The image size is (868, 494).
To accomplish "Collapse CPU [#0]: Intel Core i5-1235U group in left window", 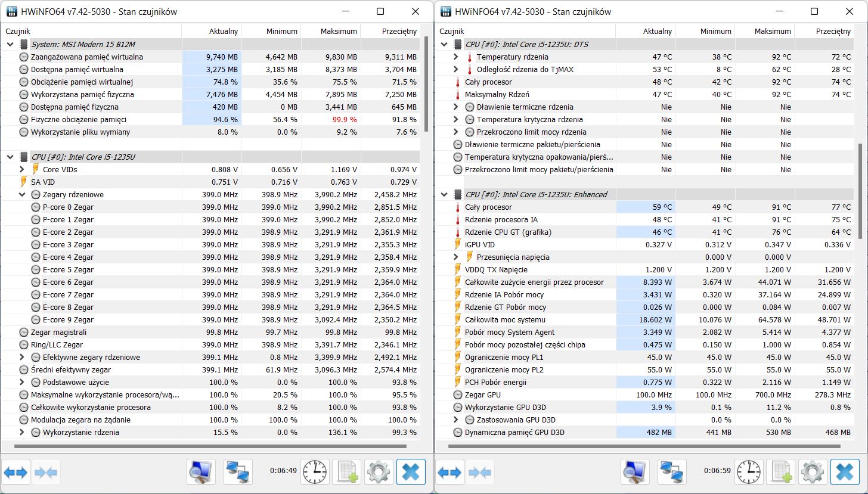I will point(10,157).
